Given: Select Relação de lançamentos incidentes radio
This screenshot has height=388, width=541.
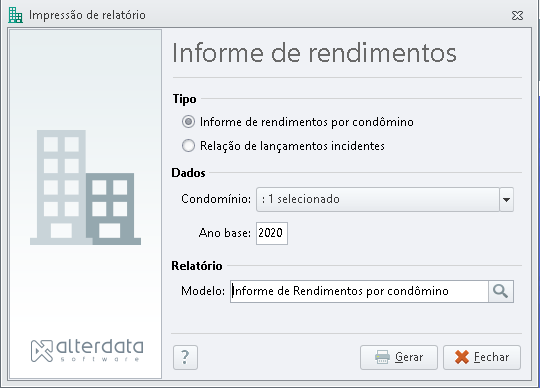Looking at the screenshot, I should click(188, 146).
